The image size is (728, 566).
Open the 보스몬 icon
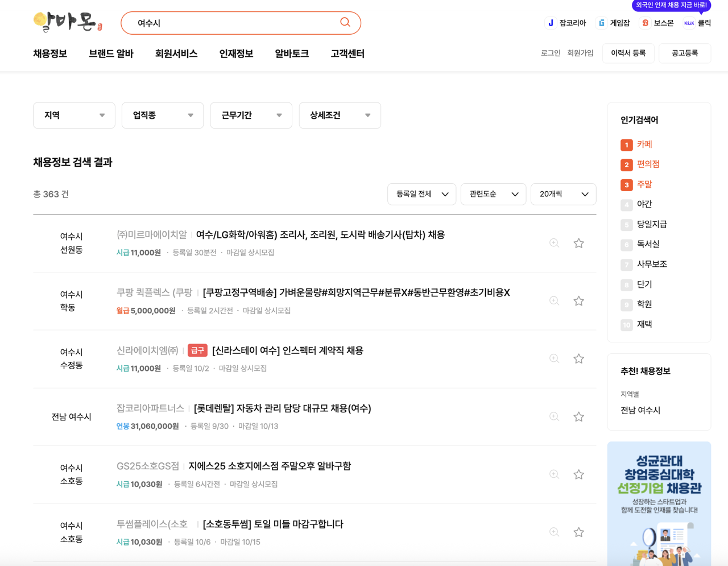[x=645, y=23]
